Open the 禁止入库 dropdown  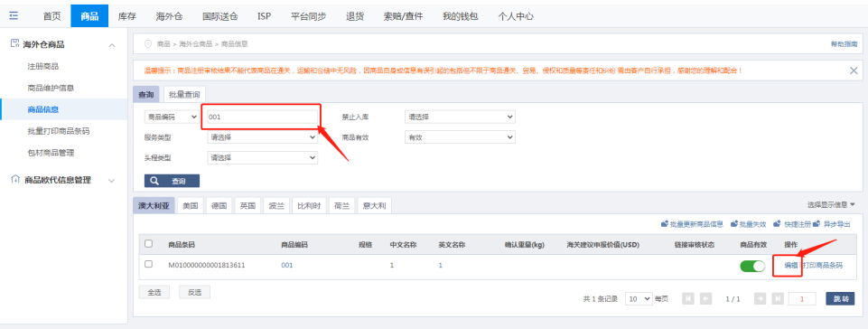[460, 117]
